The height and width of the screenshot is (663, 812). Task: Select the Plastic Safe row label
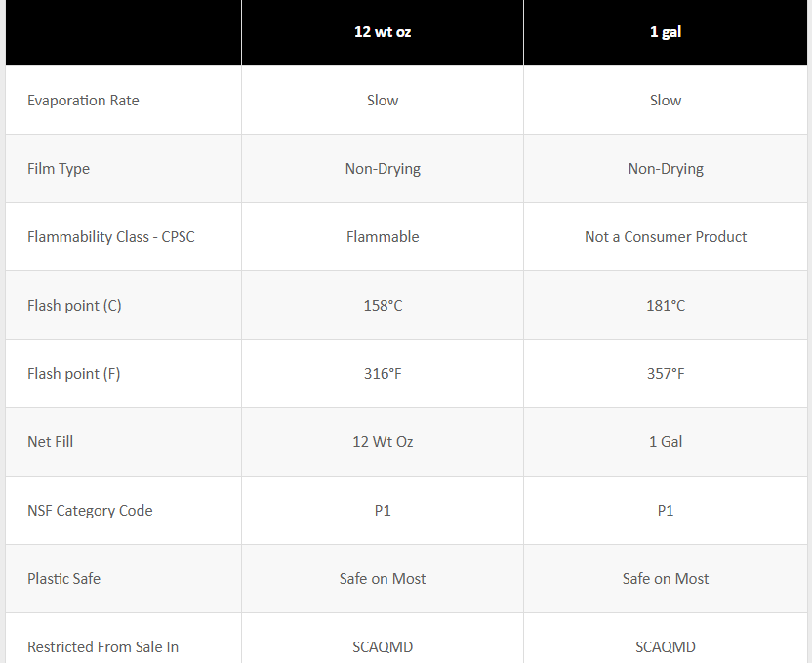[63, 579]
